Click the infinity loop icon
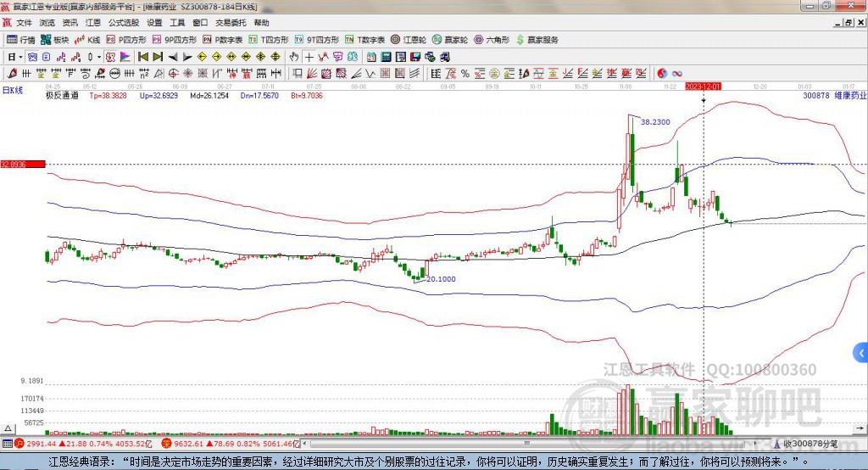The width and height of the screenshot is (868, 470). tap(677, 73)
